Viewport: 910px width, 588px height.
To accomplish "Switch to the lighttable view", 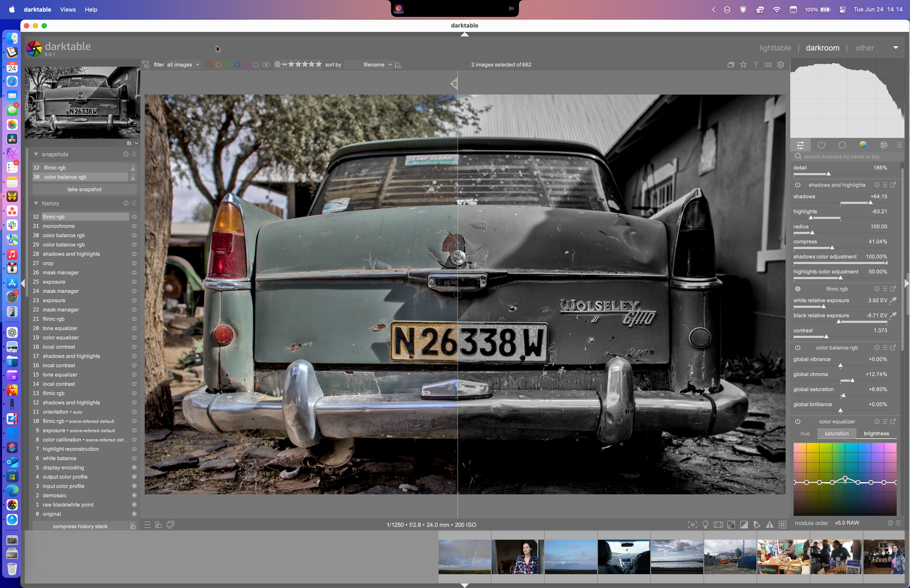I will [775, 48].
